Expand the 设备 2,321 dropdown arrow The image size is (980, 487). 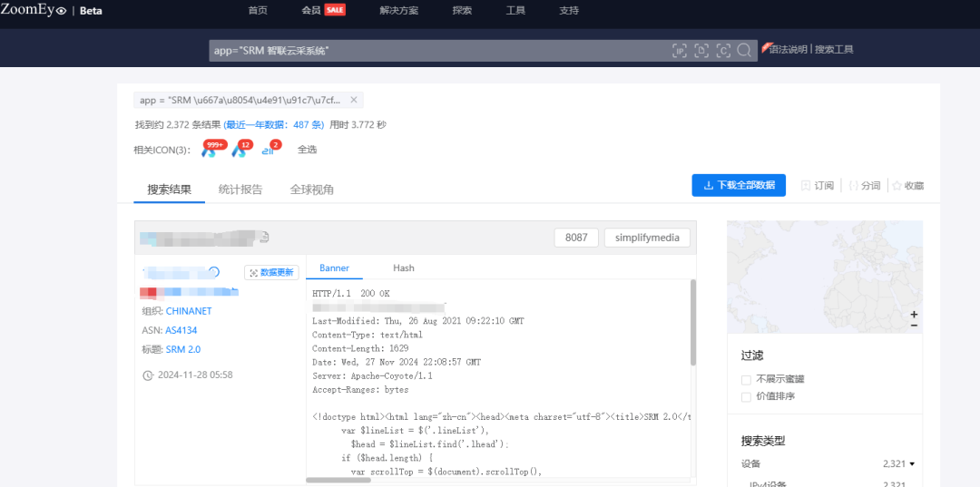912,464
